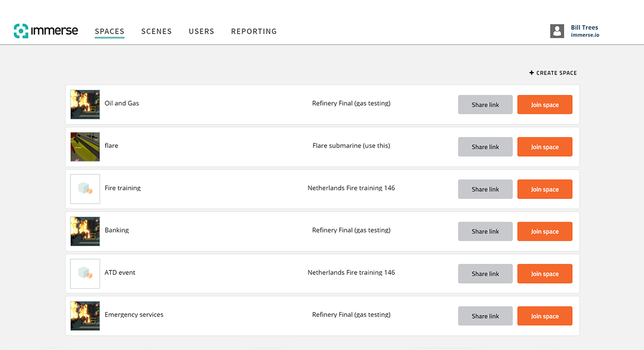Click the Banking space thumbnail
Screen dimensions: 644x350
[x=85, y=232]
